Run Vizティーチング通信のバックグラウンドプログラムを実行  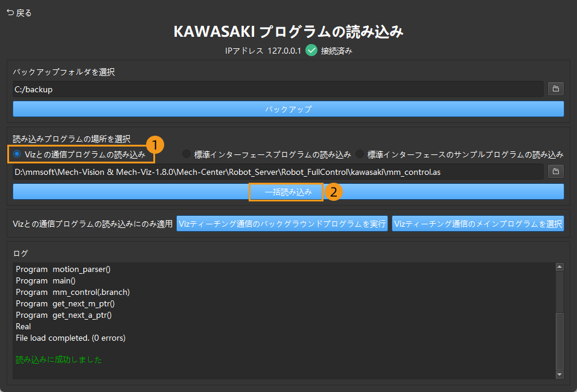tap(282, 224)
